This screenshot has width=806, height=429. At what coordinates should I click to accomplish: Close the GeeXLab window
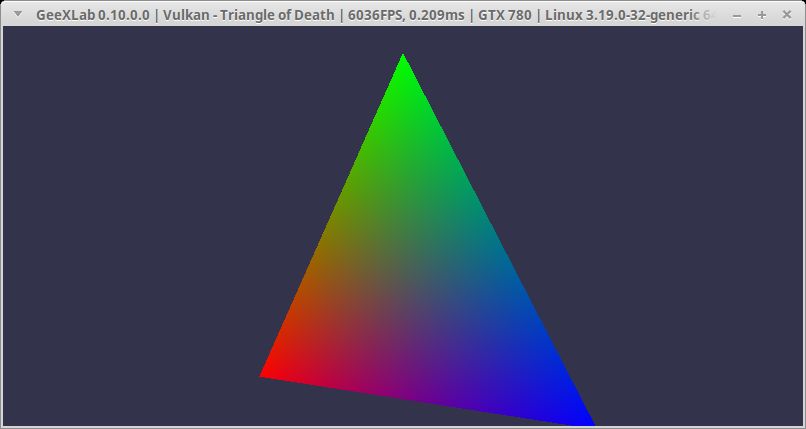(785, 15)
